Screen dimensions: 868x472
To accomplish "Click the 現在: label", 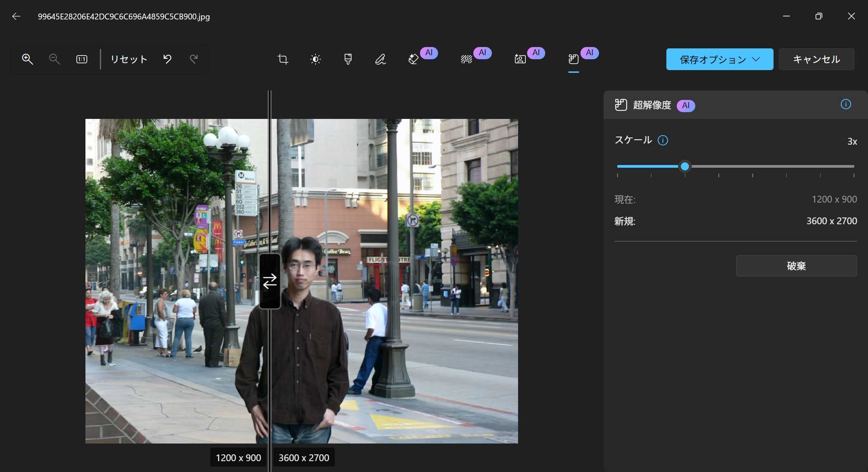I will tap(625, 199).
